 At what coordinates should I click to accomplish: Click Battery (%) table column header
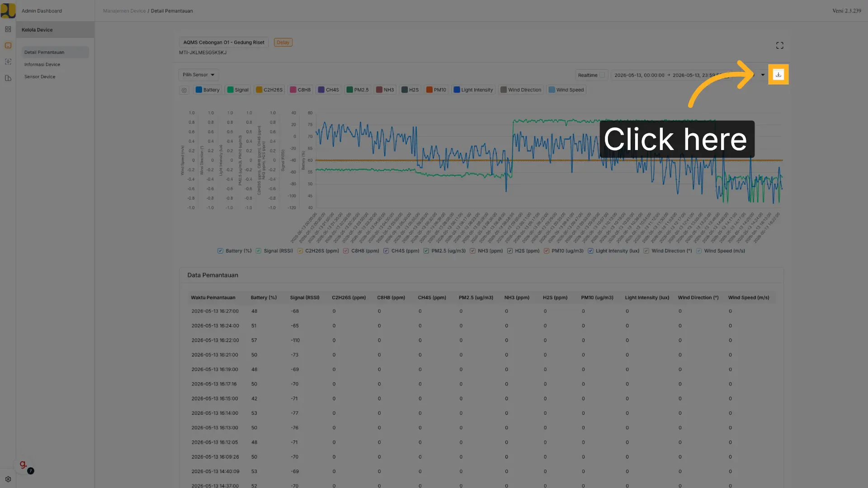tap(264, 298)
